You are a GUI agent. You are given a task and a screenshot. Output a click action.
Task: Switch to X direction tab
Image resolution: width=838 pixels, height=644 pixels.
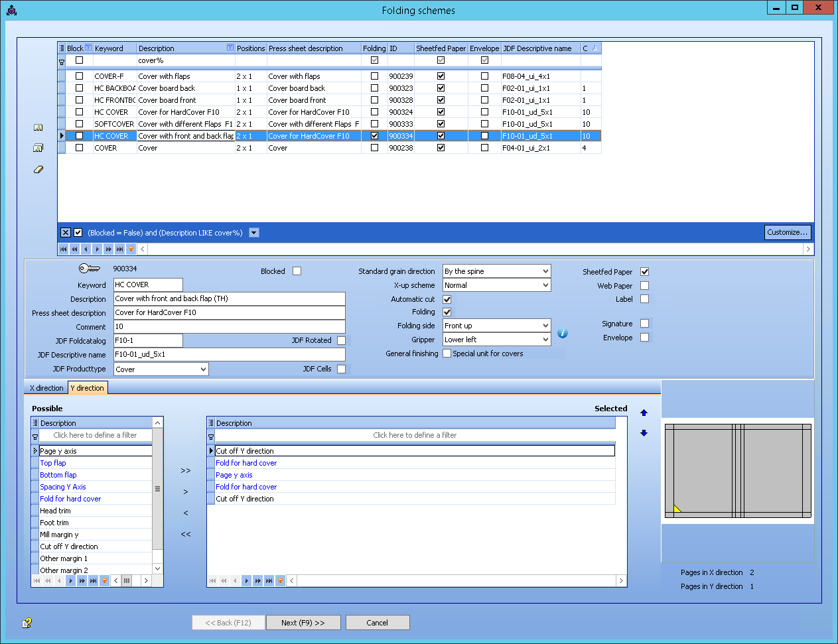click(46, 388)
